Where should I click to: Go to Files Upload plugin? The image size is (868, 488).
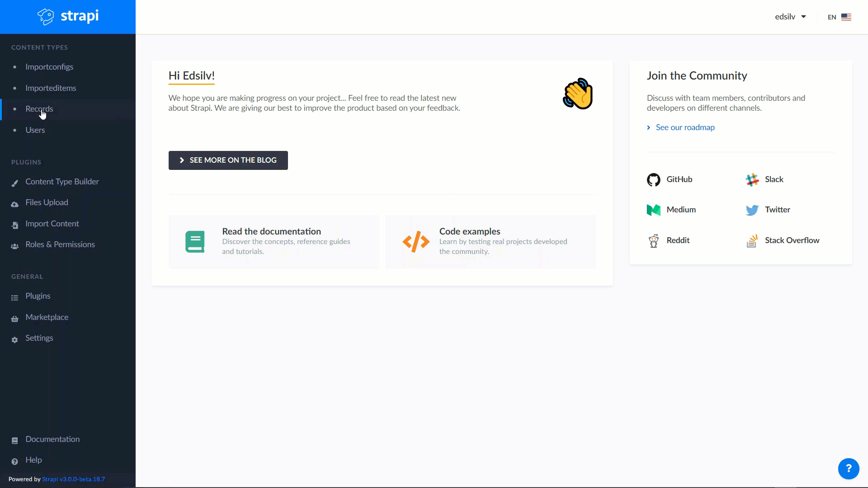68,202
